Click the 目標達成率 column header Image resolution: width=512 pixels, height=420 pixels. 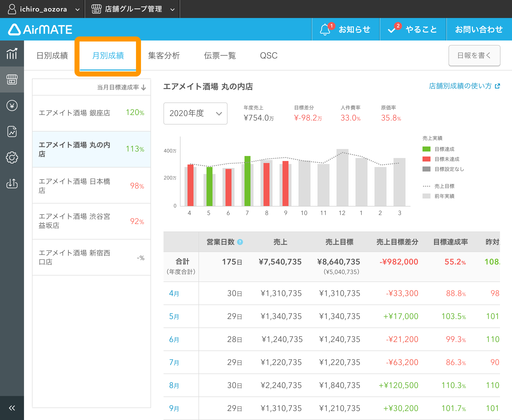tap(450, 242)
